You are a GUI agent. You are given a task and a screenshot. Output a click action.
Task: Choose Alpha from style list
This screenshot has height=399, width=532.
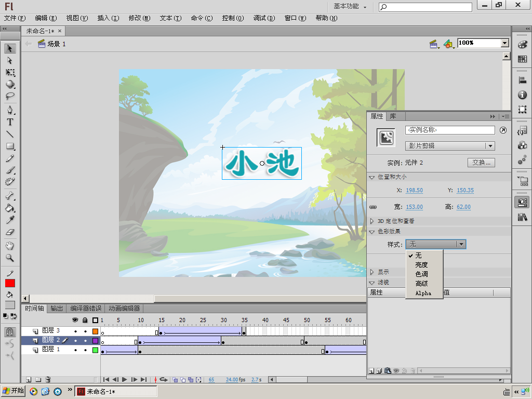423,293
